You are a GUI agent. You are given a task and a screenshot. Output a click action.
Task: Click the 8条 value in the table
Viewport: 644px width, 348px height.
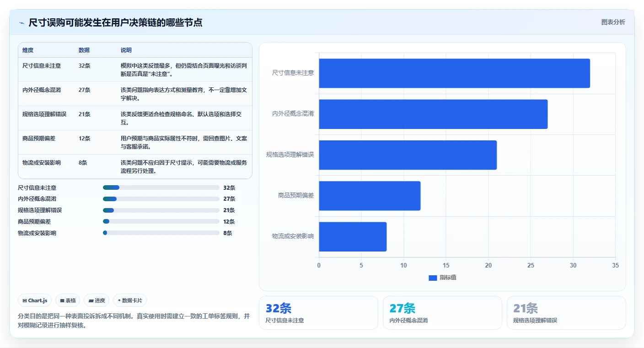click(x=83, y=162)
